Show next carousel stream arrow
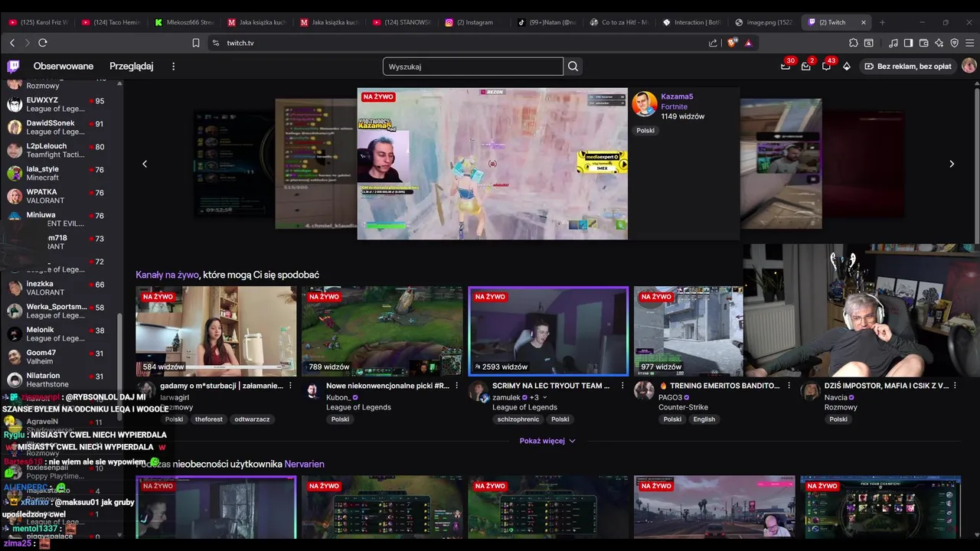This screenshot has height=551, width=980. [x=952, y=164]
